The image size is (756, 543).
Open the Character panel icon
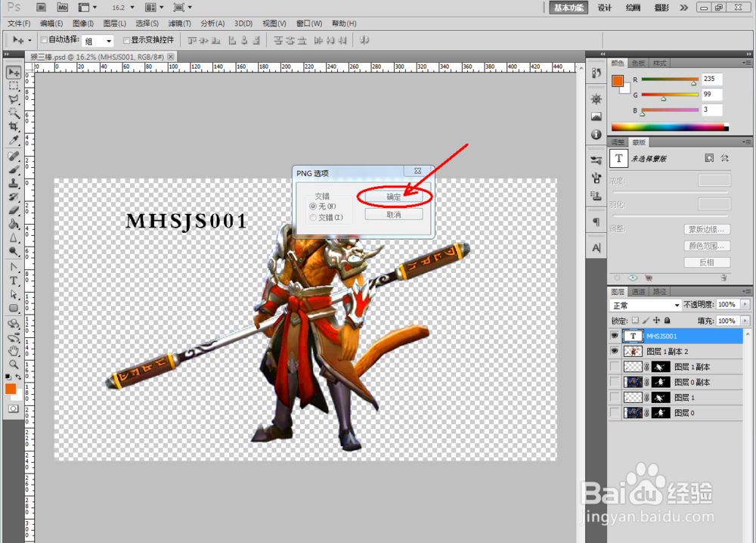pyautogui.click(x=596, y=248)
